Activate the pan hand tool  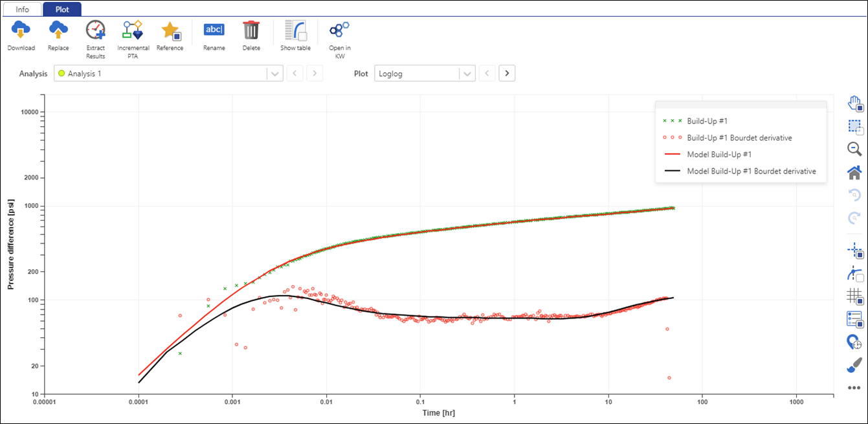click(x=854, y=104)
